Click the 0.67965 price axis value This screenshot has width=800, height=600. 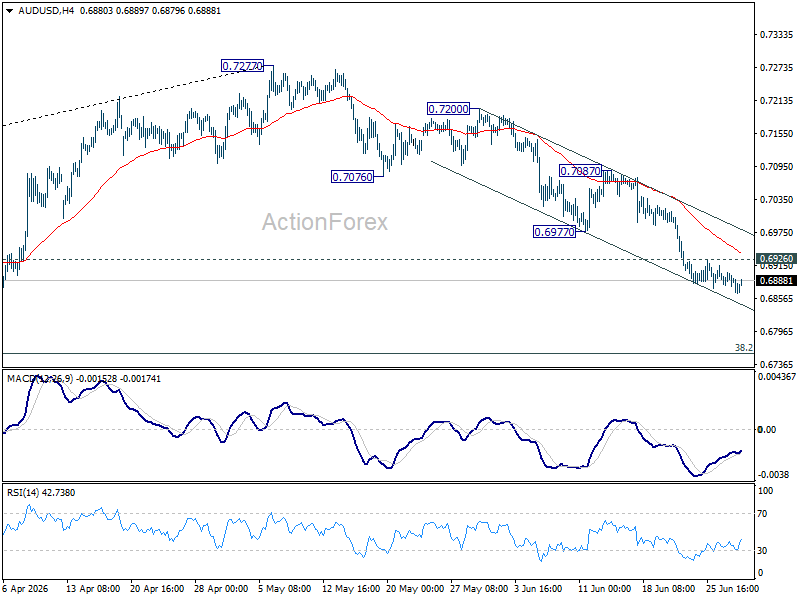click(777, 332)
